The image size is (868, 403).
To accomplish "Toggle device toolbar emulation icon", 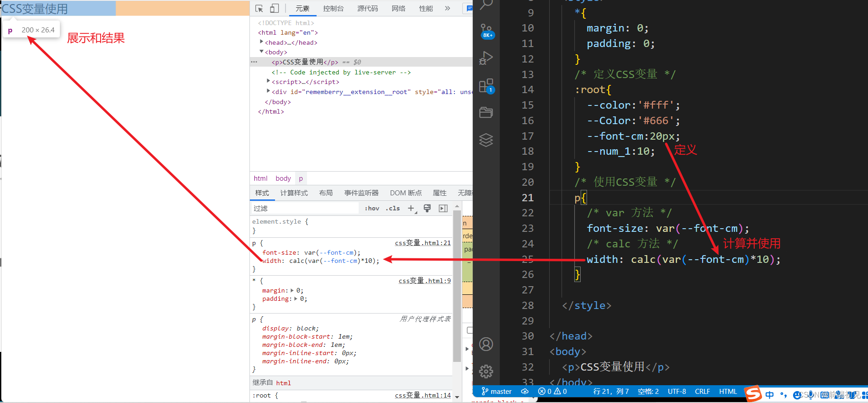I will pos(274,8).
